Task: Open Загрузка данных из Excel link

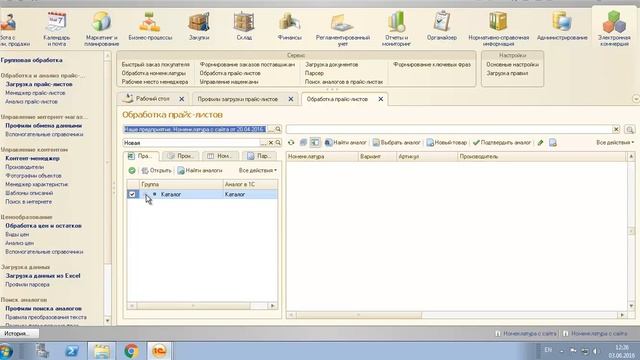Action: click(x=43, y=276)
